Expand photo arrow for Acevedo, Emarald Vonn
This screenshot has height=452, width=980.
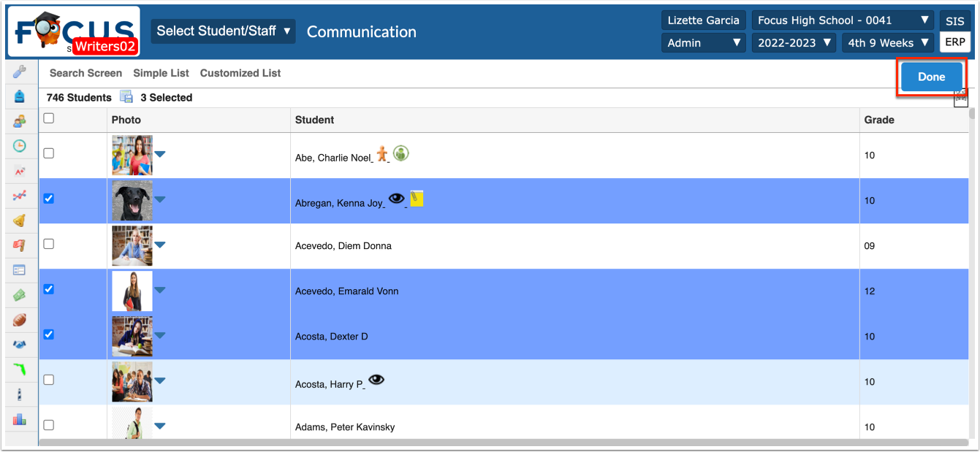[160, 290]
